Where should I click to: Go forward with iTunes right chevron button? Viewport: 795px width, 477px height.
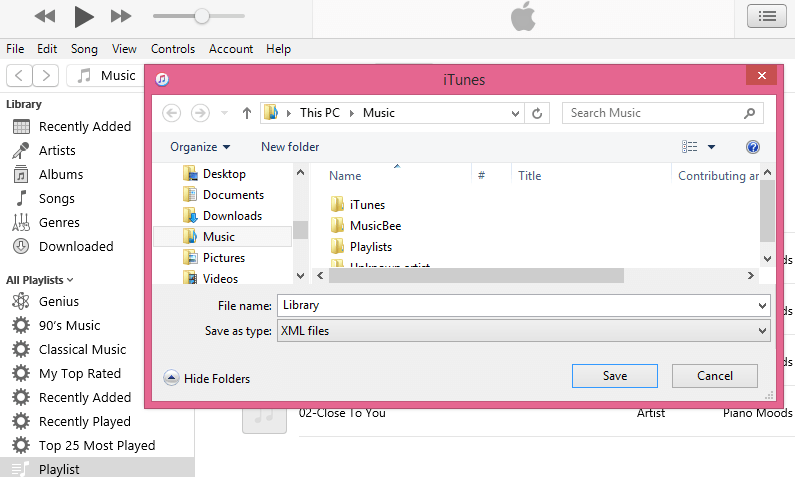[x=46, y=76]
